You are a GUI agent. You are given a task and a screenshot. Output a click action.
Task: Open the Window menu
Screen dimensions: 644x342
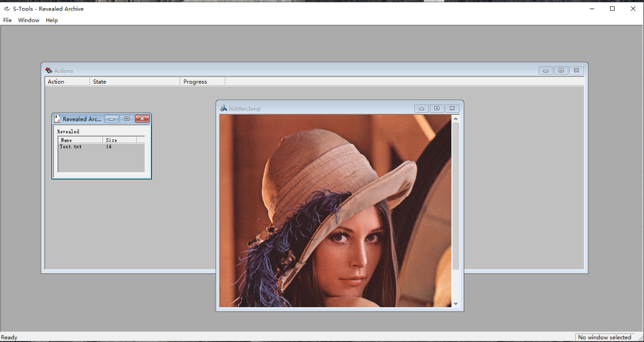(28, 20)
